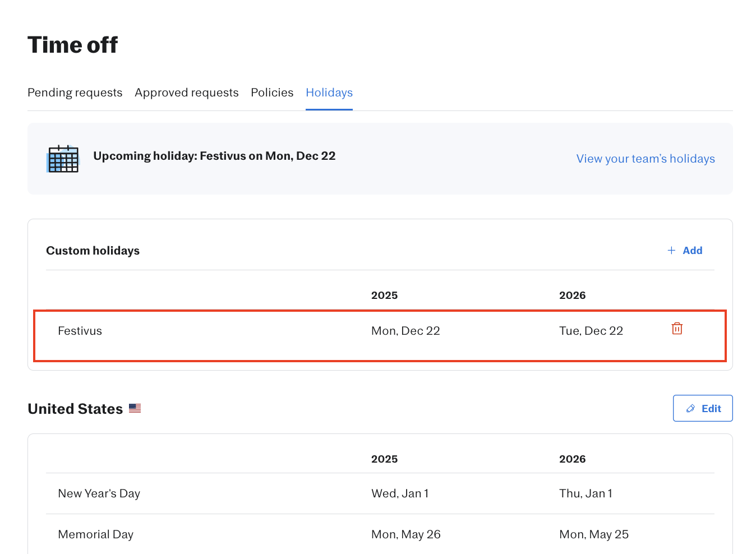
Task: Click Festivus 2026 date Tue, Dec 22
Action: coord(591,331)
